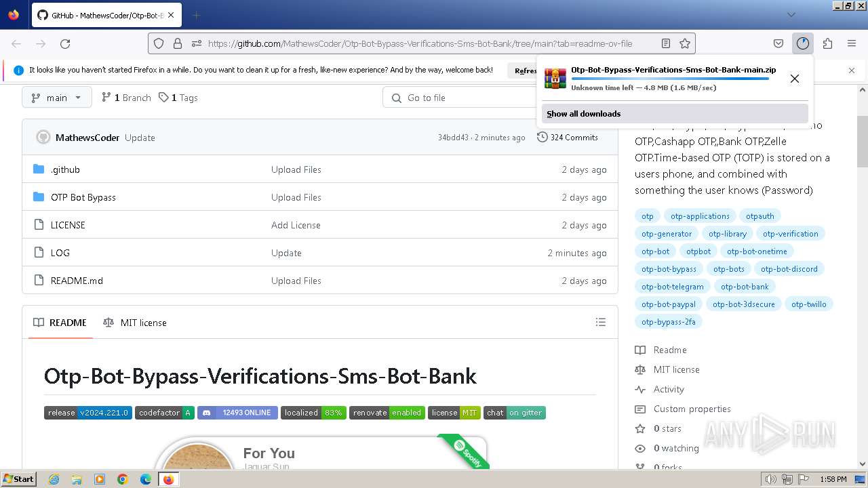Open the README.md file
Viewport: 868px width, 488px height.
pos(77,281)
